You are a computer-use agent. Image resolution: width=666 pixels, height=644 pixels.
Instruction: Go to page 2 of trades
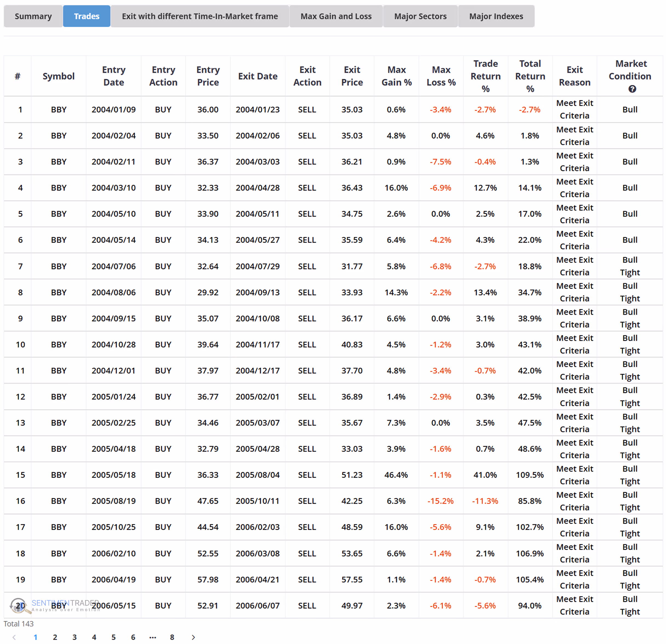click(x=55, y=637)
